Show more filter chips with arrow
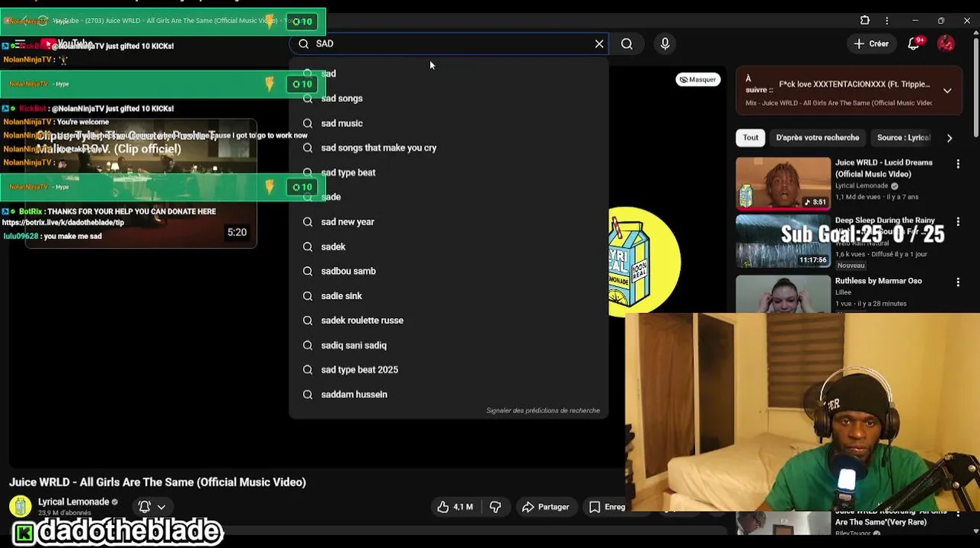This screenshot has width=980, height=548. 950,138
